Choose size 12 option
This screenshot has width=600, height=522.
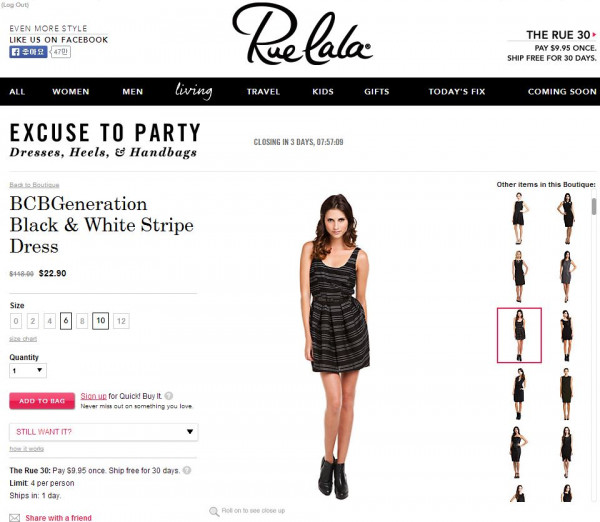point(121,321)
